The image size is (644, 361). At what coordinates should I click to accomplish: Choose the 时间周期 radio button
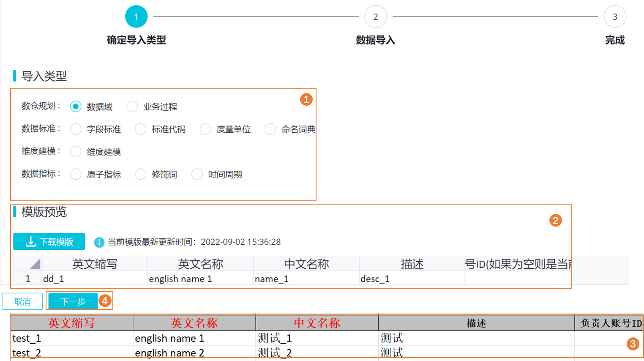point(197,174)
